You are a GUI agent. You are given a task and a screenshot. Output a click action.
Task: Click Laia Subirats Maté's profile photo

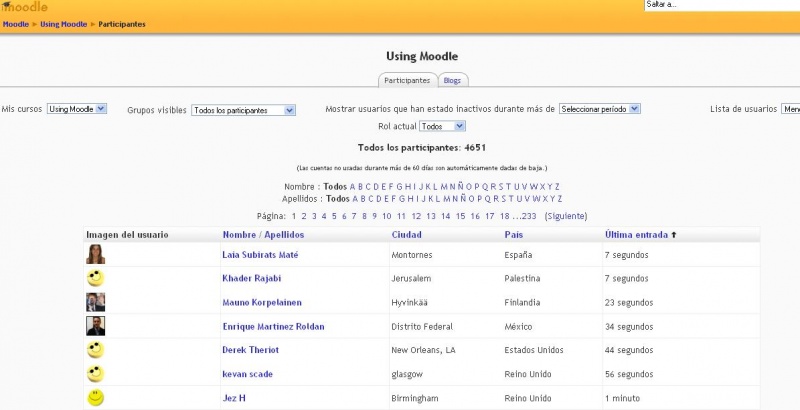tap(95, 254)
